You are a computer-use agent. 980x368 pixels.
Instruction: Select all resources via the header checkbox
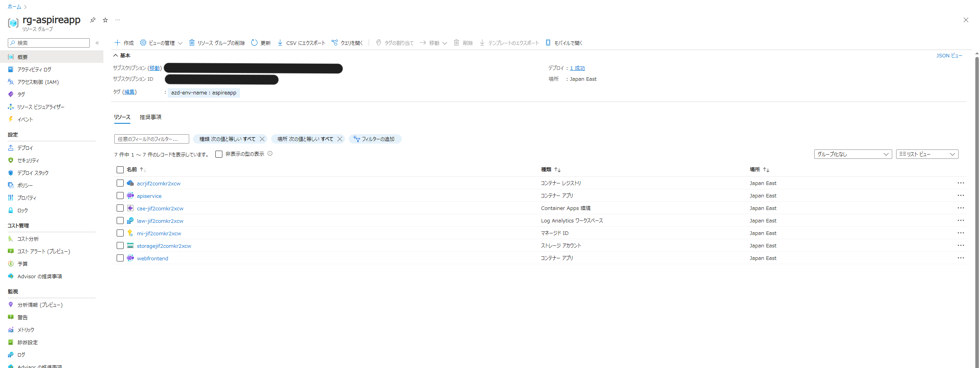(120, 170)
